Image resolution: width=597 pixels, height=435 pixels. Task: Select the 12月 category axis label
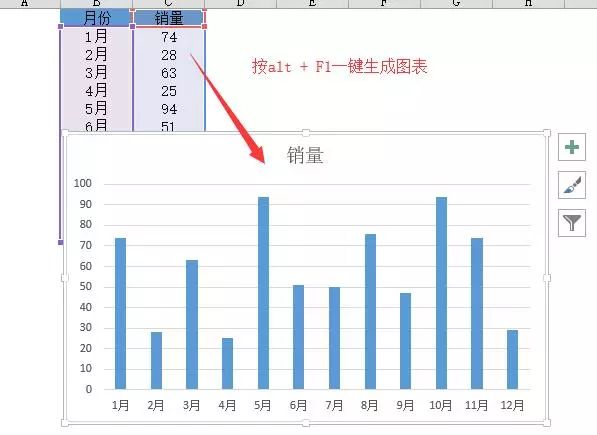512,405
